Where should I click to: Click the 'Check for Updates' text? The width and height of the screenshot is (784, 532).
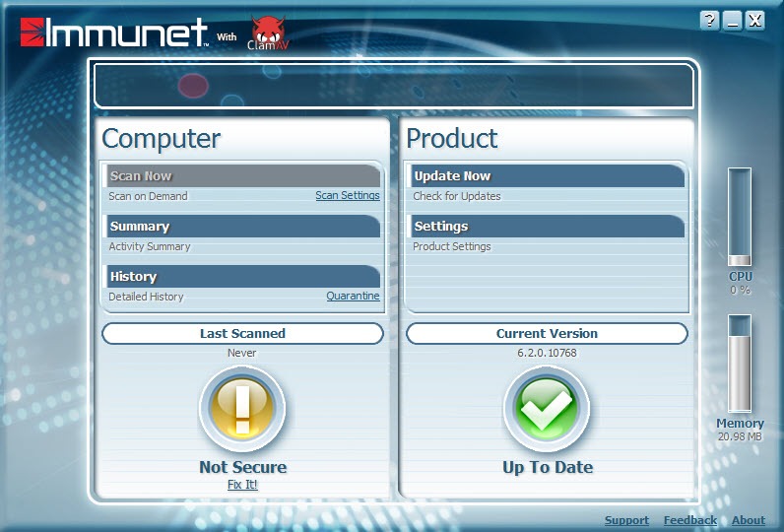coord(456,196)
